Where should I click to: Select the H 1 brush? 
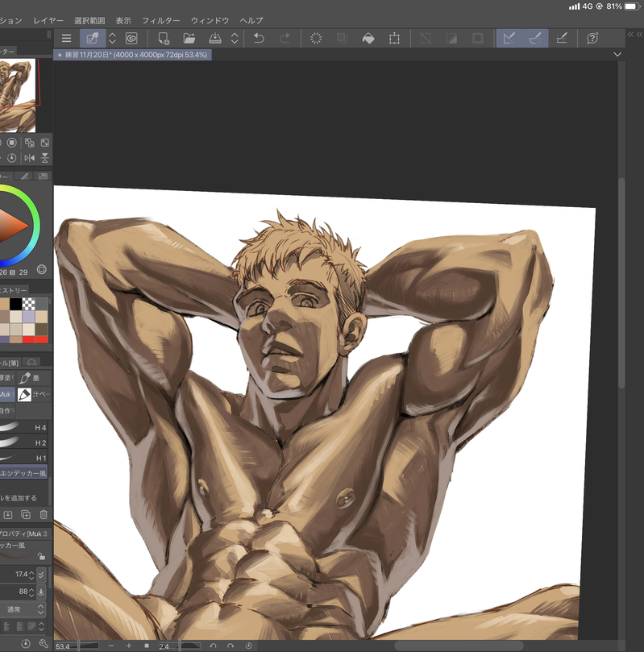click(23, 458)
